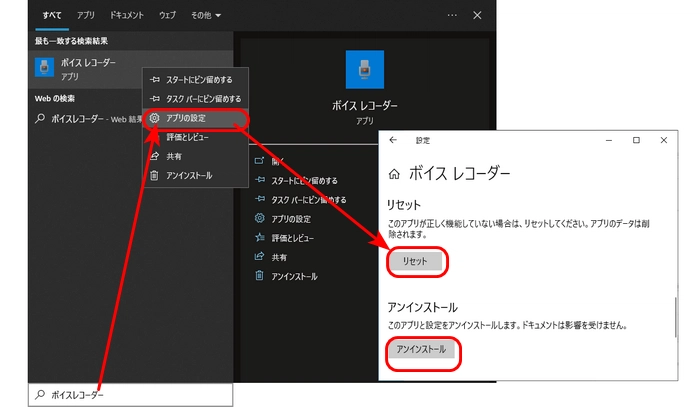Click 評価とレビュー in the preview pane
Viewport: 700px width, 407px height.
tap(292, 238)
